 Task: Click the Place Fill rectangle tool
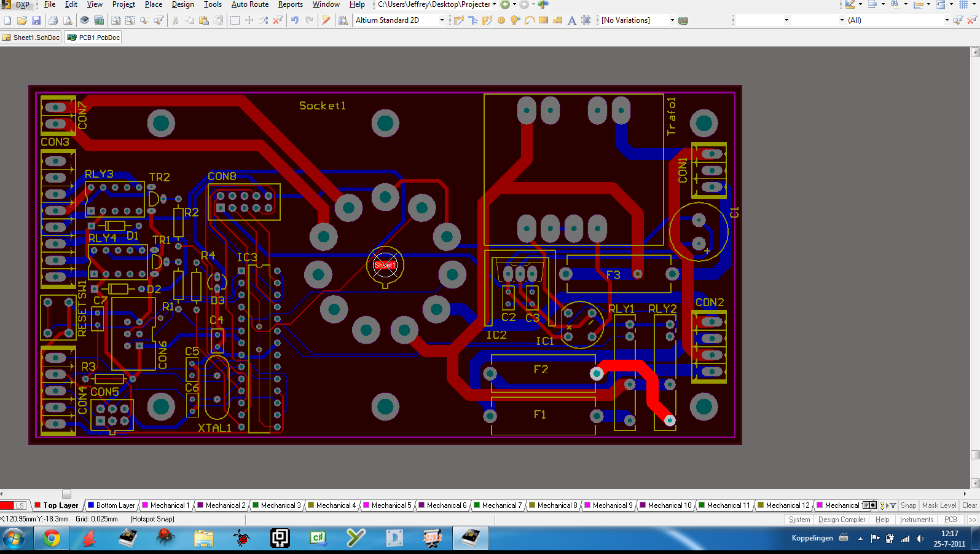[x=543, y=20]
